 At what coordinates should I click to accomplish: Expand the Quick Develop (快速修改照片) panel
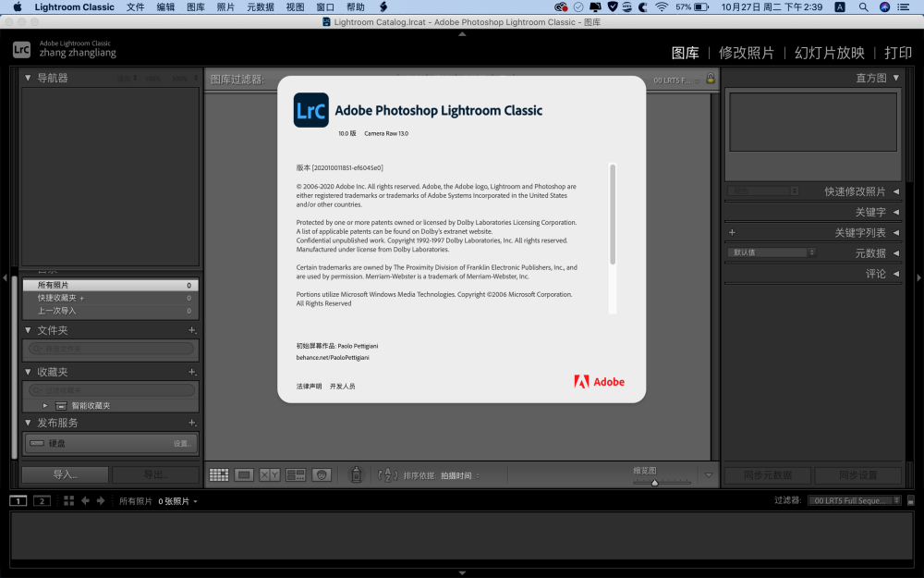(x=896, y=191)
